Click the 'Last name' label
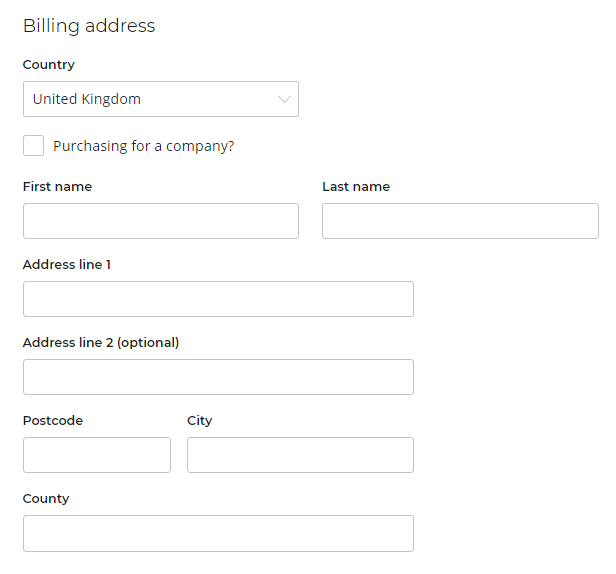Image resolution: width=616 pixels, height=574 pixels. (x=356, y=187)
